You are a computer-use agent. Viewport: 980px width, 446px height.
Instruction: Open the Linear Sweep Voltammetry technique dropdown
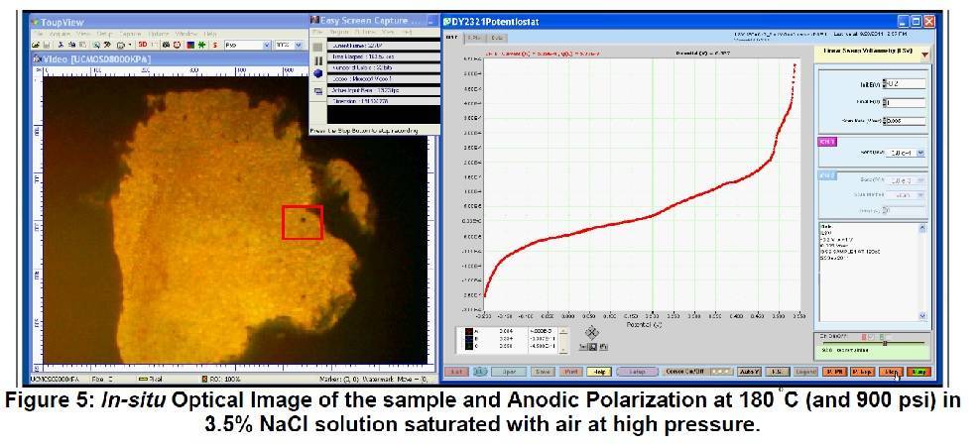(x=924, y=54)
